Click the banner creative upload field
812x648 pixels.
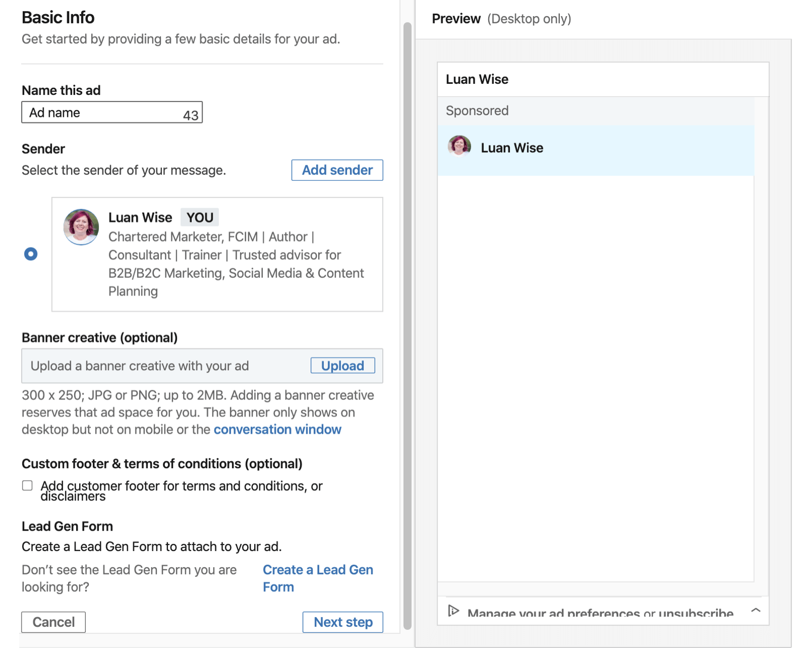[202, 366]
